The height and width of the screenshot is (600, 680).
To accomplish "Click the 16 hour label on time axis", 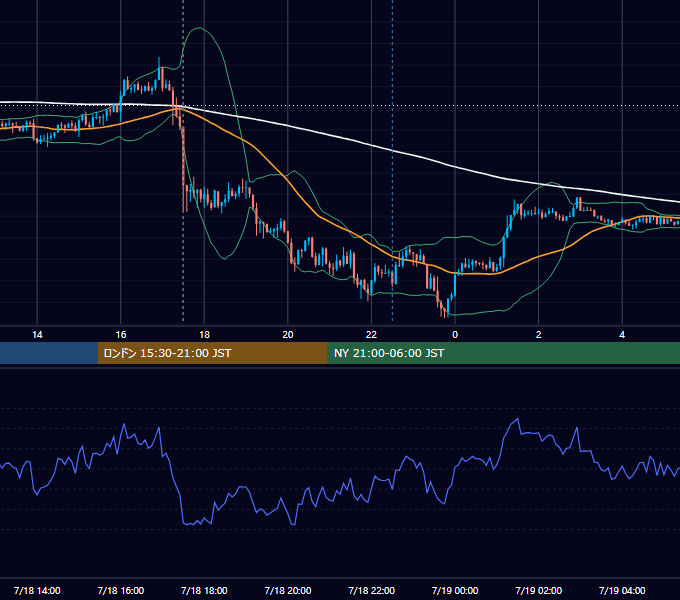I will (x=121, y=335).
